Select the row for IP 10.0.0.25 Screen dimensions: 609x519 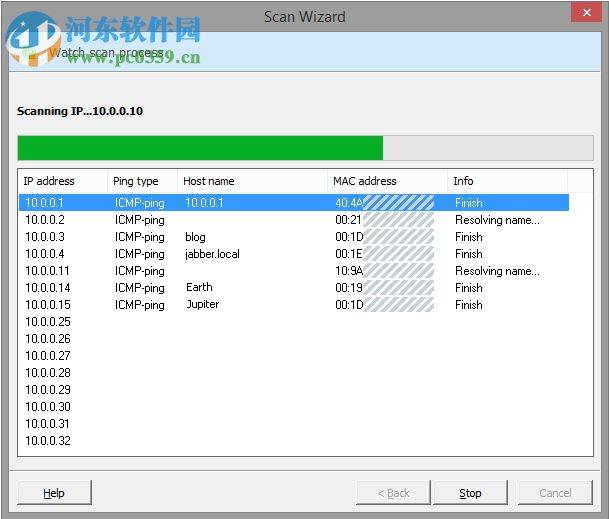click(294, 322)
